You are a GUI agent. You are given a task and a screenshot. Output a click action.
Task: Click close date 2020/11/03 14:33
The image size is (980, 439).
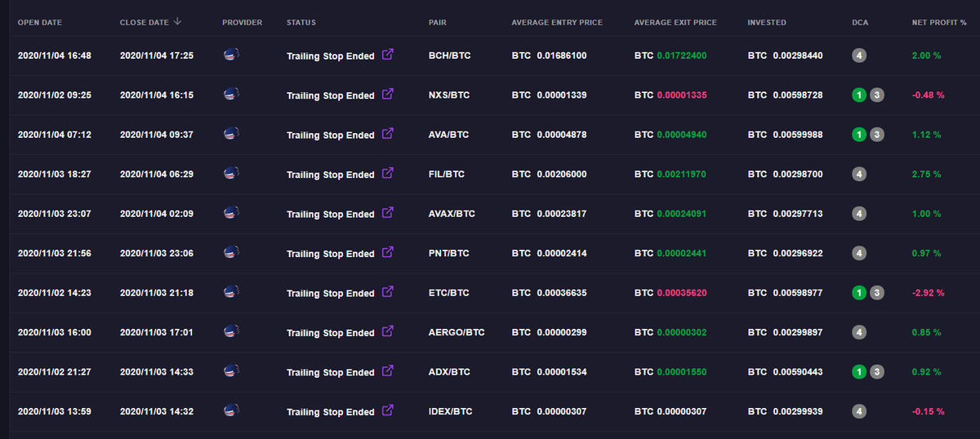point(157,372)
